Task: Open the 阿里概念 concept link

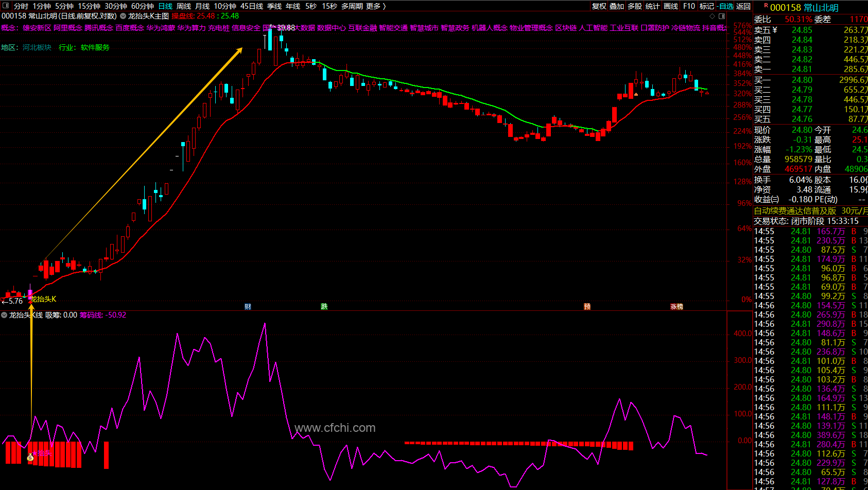Action: click(68, 28)
